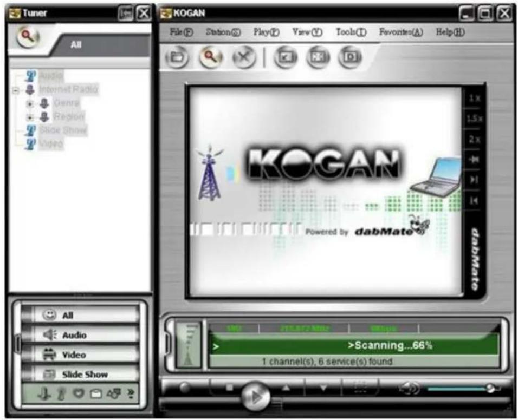Click the first display mode toolbar icon

(x=286, y=57)
